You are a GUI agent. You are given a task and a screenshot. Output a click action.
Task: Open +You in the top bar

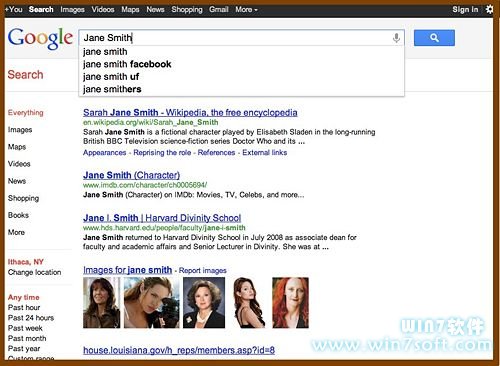point(14,9)
